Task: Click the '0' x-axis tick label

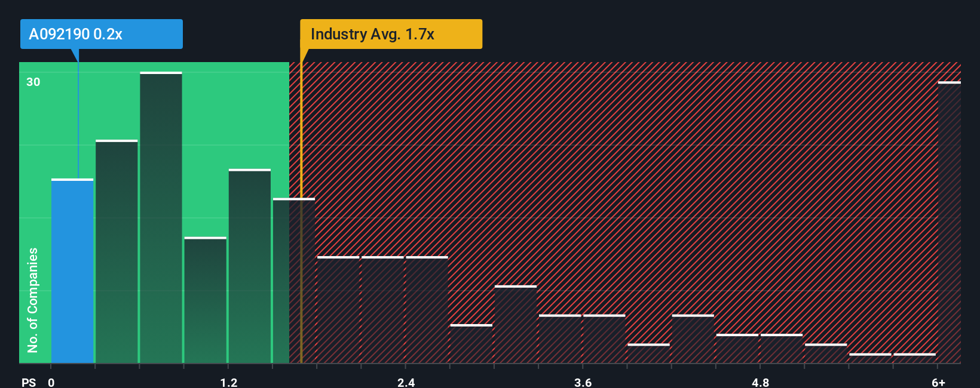Action: point(51,382)
